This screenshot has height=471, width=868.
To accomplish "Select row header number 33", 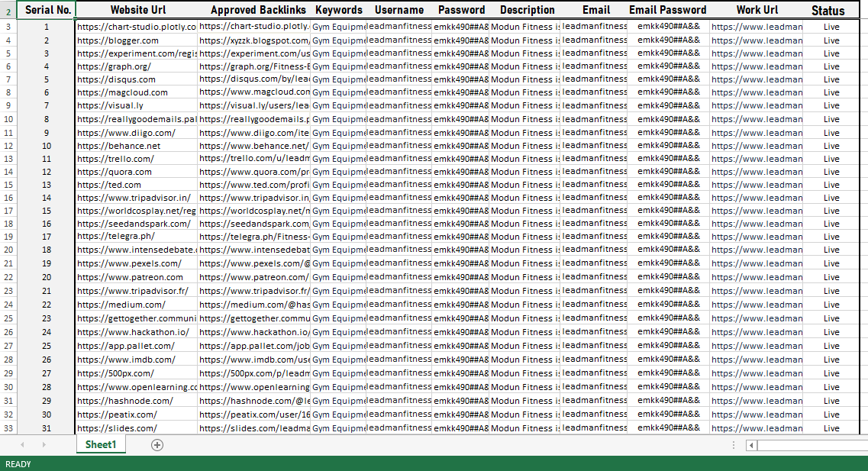I will coord(8,428).
